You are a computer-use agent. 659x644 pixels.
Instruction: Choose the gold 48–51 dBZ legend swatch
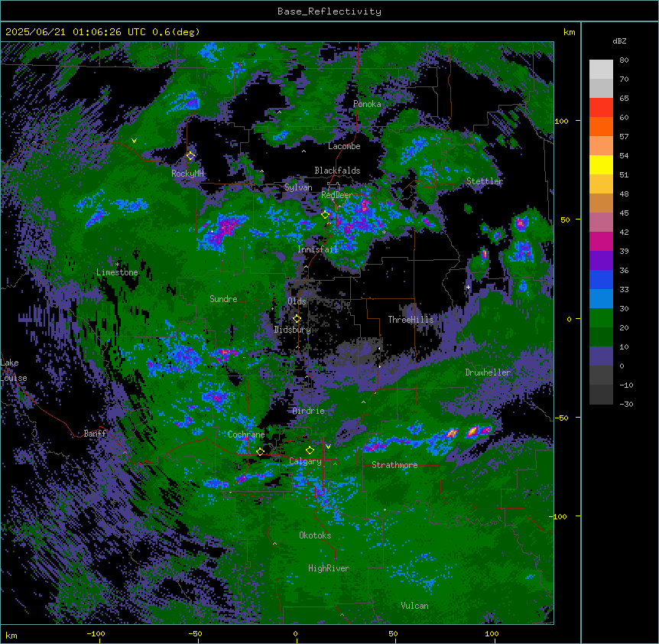601,184
